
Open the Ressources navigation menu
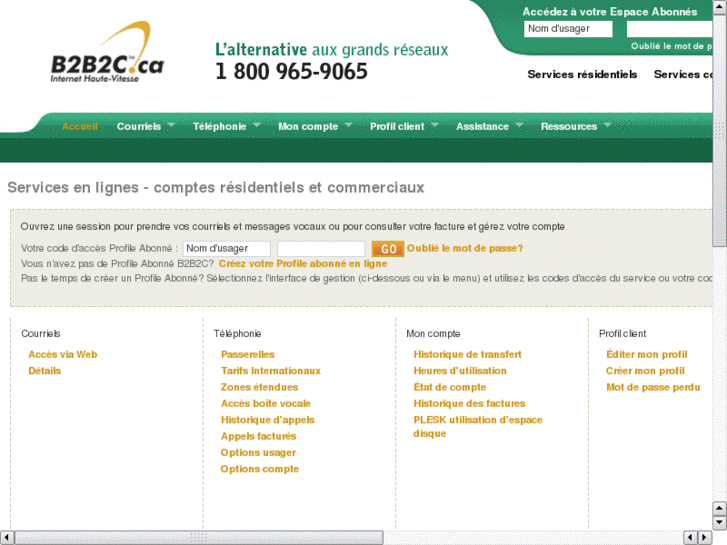point(569,127)
